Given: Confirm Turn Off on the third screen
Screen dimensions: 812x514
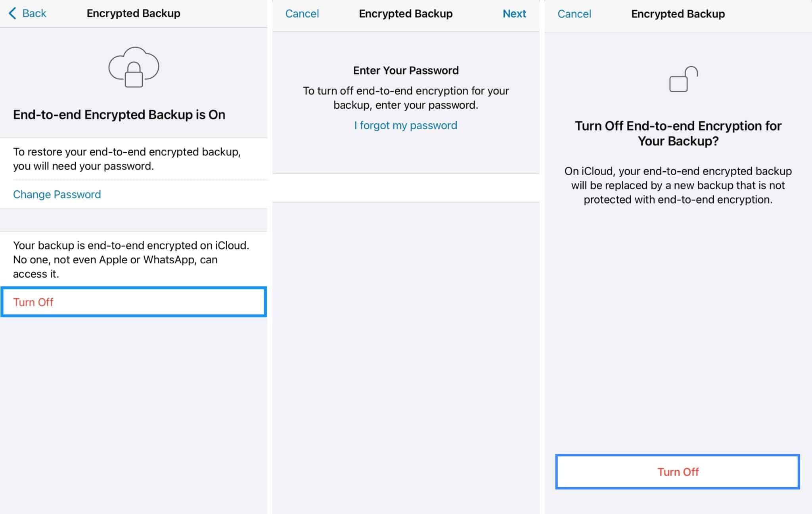Looking at the screenshot, I should coord(678,472).
